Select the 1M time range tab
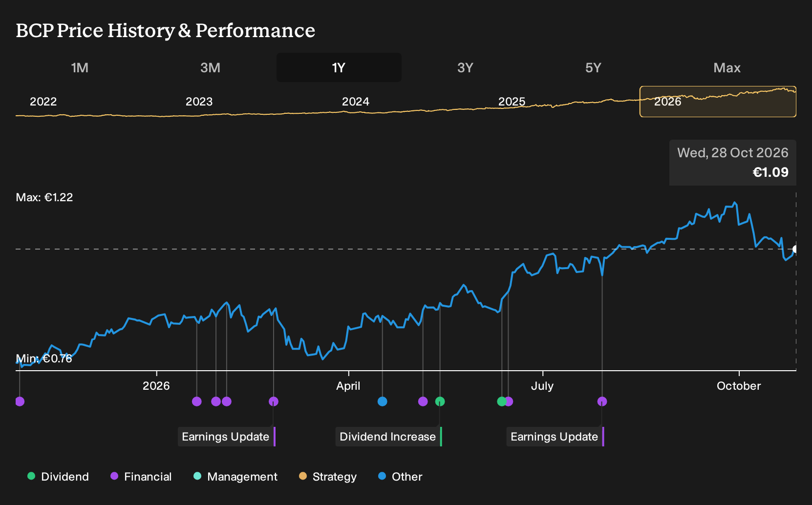This screenshot has width=812, height=505. pyautogui.click(x=80, y=67)
